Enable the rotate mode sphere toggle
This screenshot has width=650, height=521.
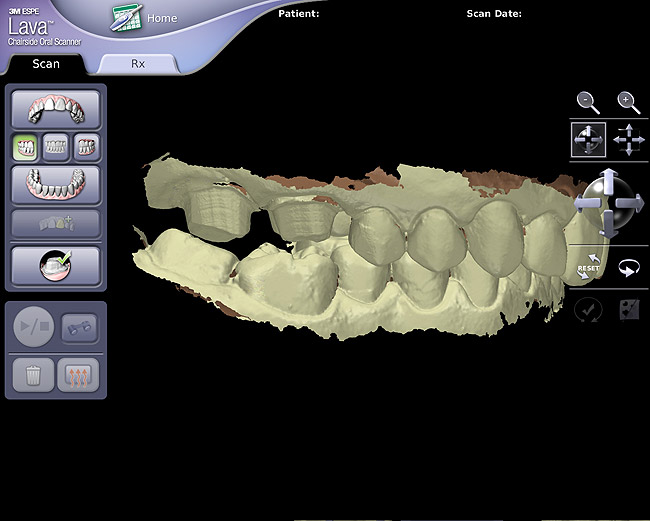click(x=588, y=139)
